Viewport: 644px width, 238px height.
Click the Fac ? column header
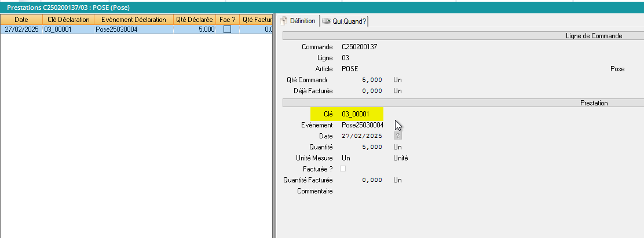[x=227, y=20]
